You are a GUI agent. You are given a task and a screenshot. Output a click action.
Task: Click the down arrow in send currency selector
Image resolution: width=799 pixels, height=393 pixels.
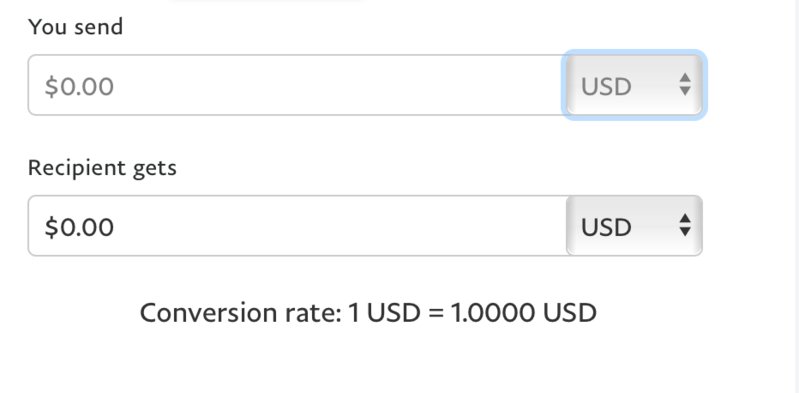coord(685,91)
